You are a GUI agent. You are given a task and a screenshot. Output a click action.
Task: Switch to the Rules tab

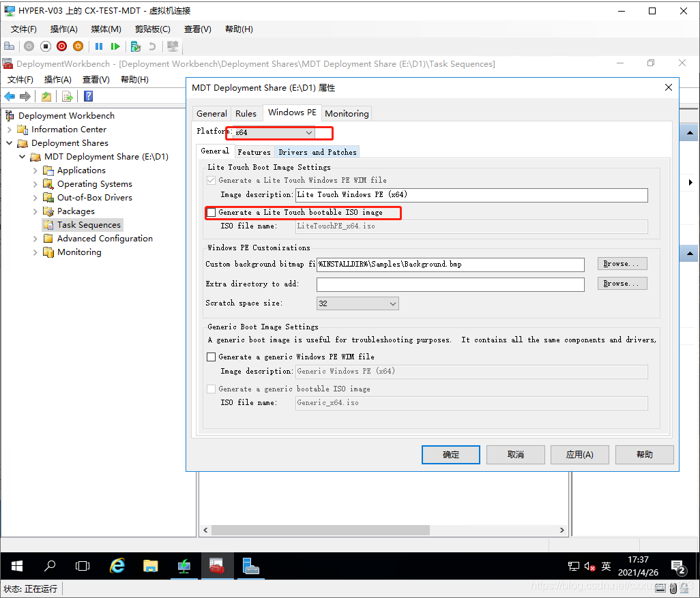tap(246, 114)
